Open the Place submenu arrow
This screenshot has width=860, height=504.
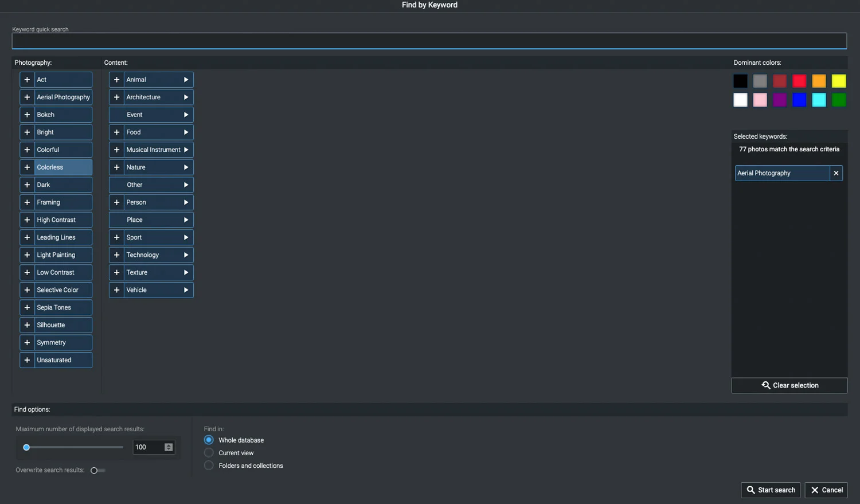point(186,220)
